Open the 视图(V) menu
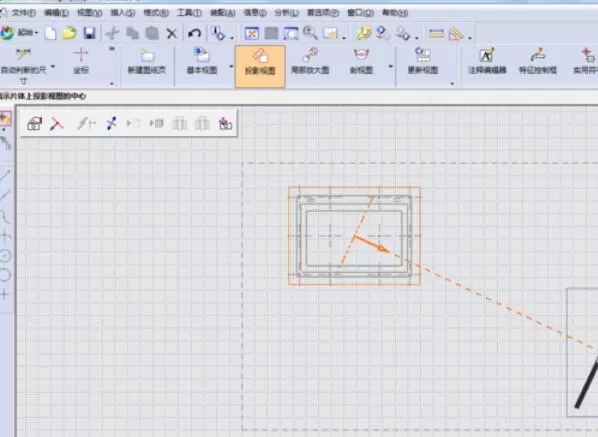Image resolution: width=598 pixels, height=437 pixels. [x=89, y=13]
